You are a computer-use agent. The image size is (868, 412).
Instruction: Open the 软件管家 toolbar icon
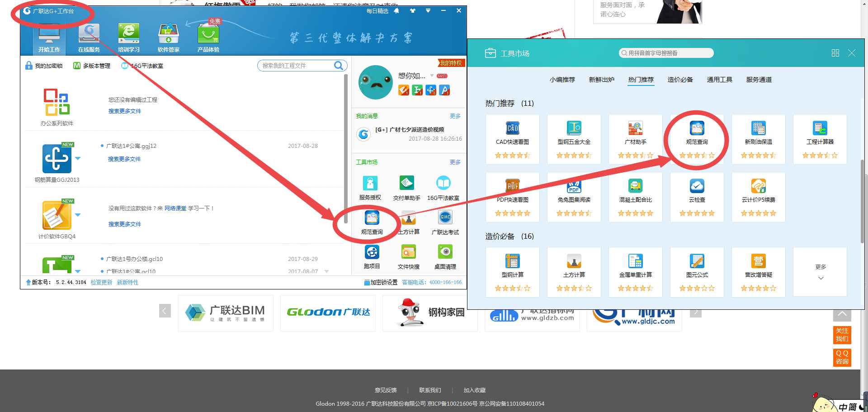169,38
